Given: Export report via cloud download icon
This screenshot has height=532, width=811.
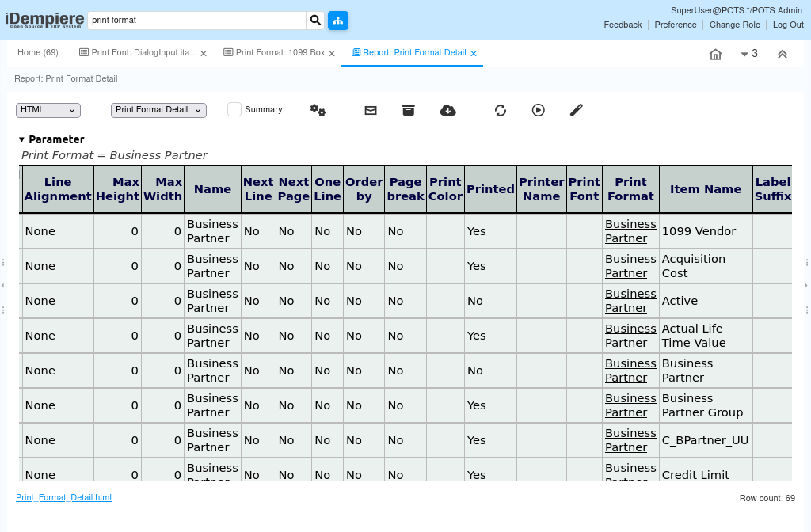Looking at the screenshot, I should pyautogui.click(x=448, y=110).
